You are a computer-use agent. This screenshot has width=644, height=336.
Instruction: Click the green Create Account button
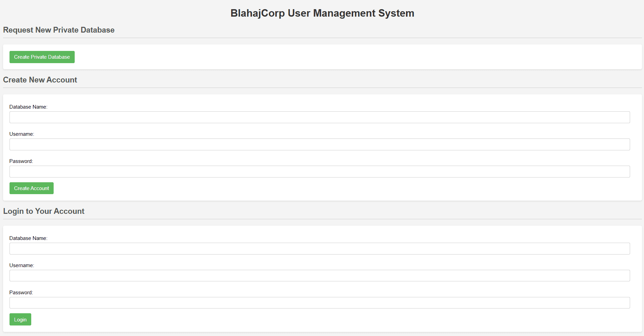click(32, 188)
